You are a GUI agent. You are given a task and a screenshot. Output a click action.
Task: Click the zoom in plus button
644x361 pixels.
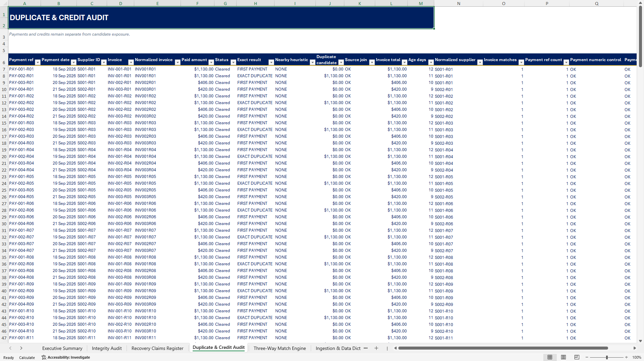[626, 357]
